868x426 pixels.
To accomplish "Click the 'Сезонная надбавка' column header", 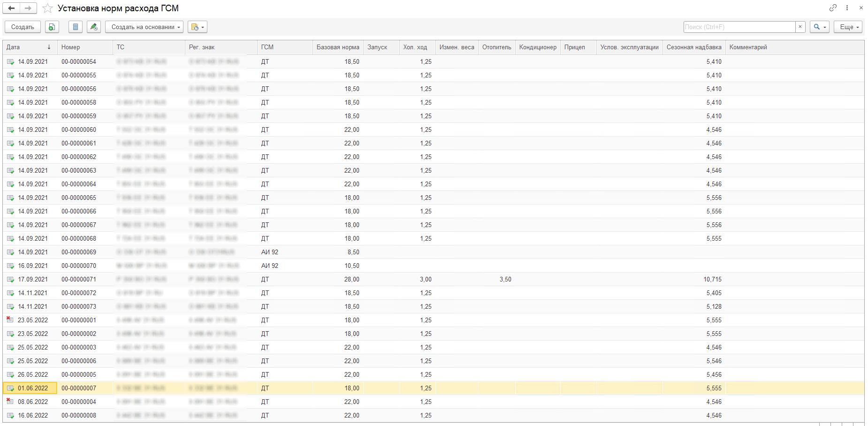I will (693, 47).
